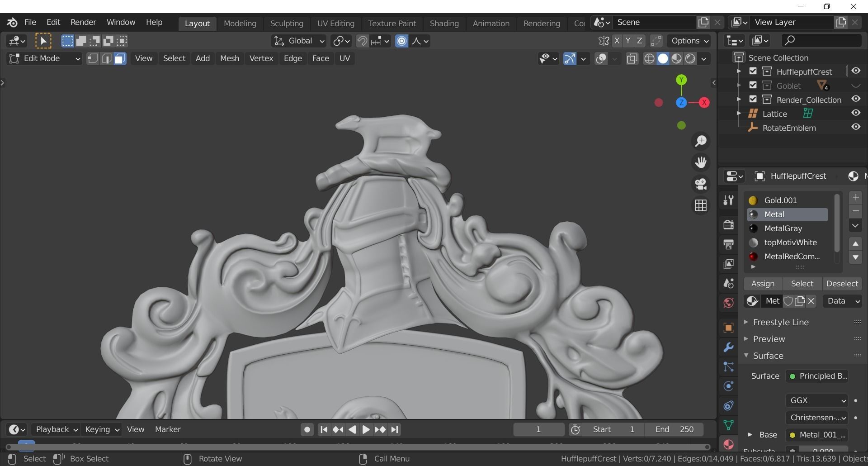The width and height of the screenshot is (868, 466).
Task: Open the Object Data mesh tab icon
Action: [728, 425]
